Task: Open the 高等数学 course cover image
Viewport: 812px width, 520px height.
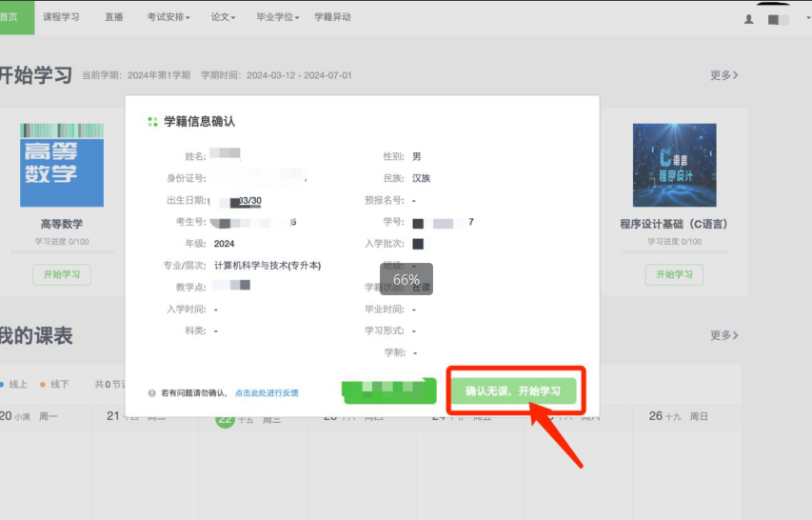Action: (62, 166)
